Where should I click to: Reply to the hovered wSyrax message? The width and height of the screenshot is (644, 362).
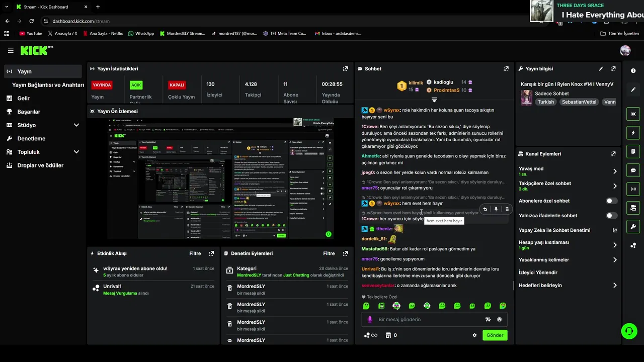click(x=485, y=209)
